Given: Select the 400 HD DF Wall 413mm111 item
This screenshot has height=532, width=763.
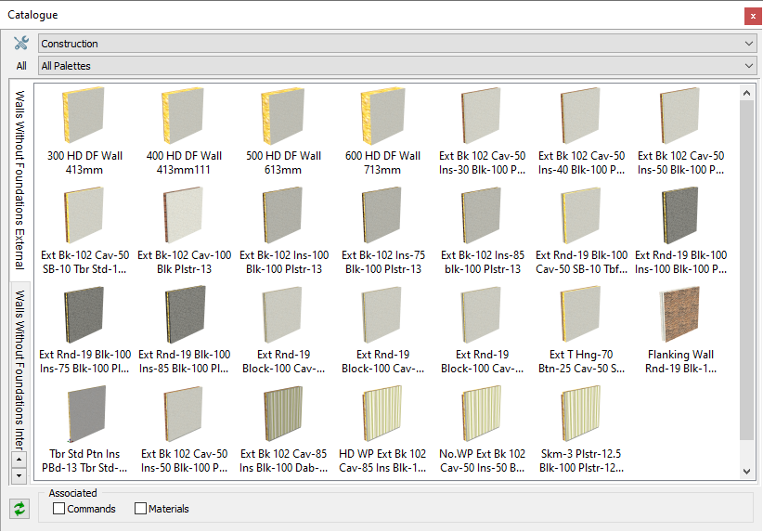Looking at the screenshot, I should 184,132.
